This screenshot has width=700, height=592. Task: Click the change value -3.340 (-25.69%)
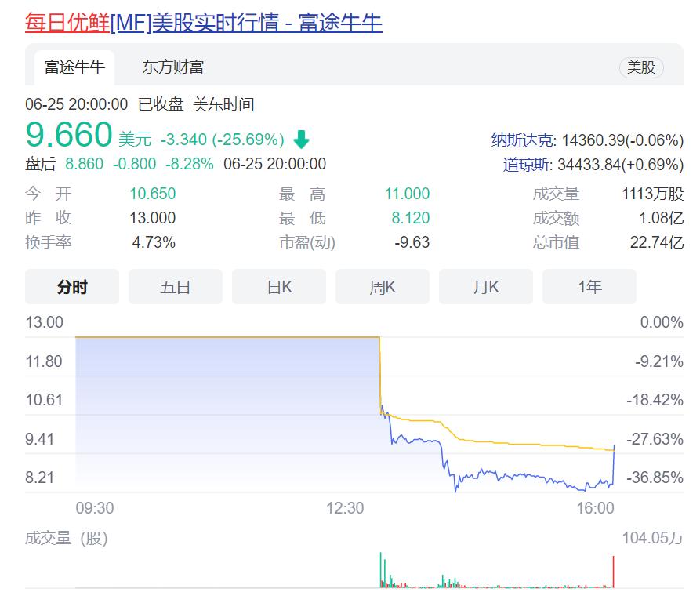click(223, 140)
